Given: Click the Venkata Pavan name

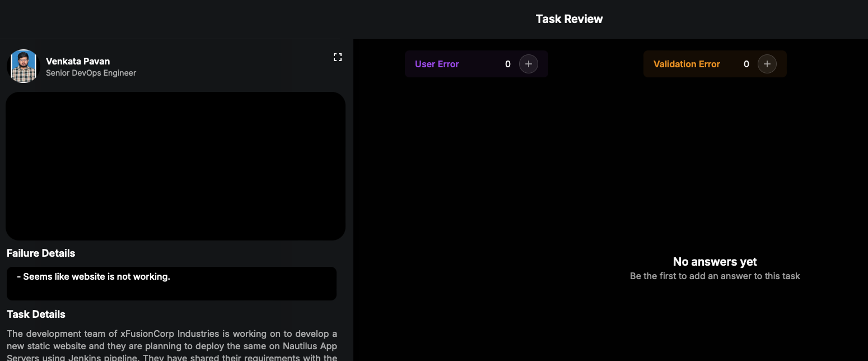Looking at the screenshot, I should [78, 61].
